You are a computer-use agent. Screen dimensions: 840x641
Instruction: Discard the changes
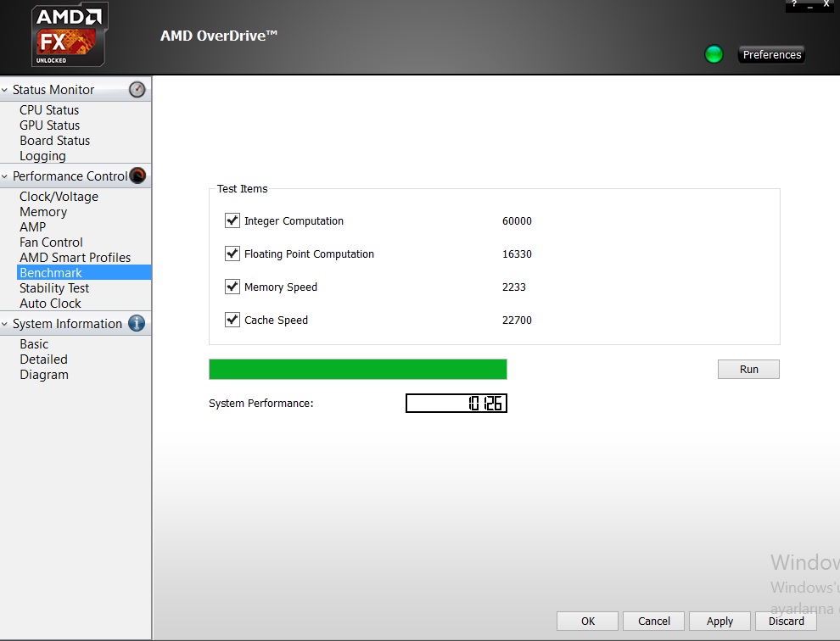pos(786,621)
